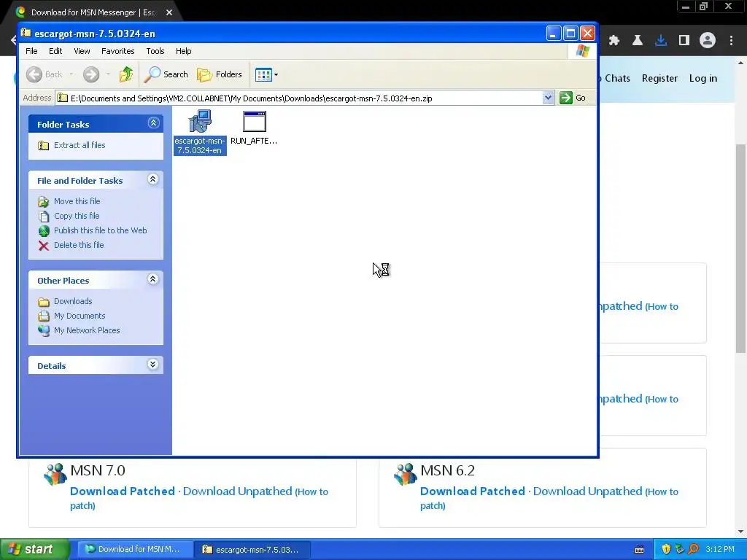Click Extract all files

click(80, 145)
